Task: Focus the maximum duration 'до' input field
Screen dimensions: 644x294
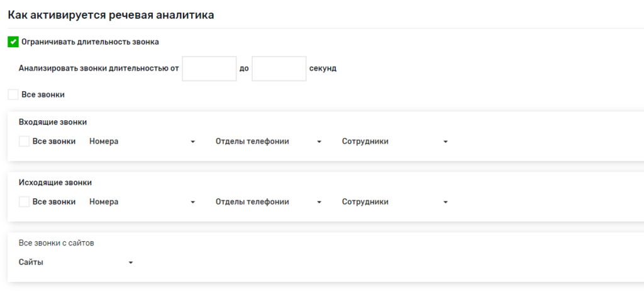Action: click(x=279, y=69)
